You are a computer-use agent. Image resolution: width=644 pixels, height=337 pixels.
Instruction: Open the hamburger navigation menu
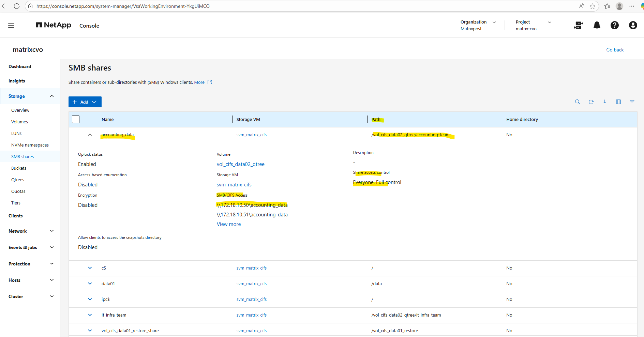[11, 25]
